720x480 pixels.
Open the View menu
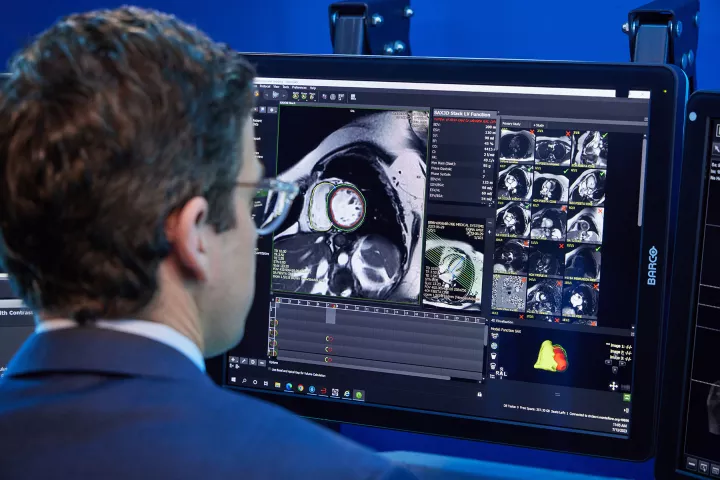click(x=276, y=87)
